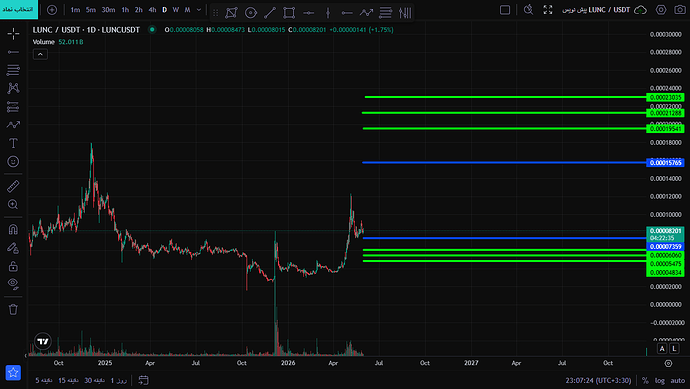Open timezone menu showing UTC+3:30
Screen dimensions: 690x389
(598, 380)
